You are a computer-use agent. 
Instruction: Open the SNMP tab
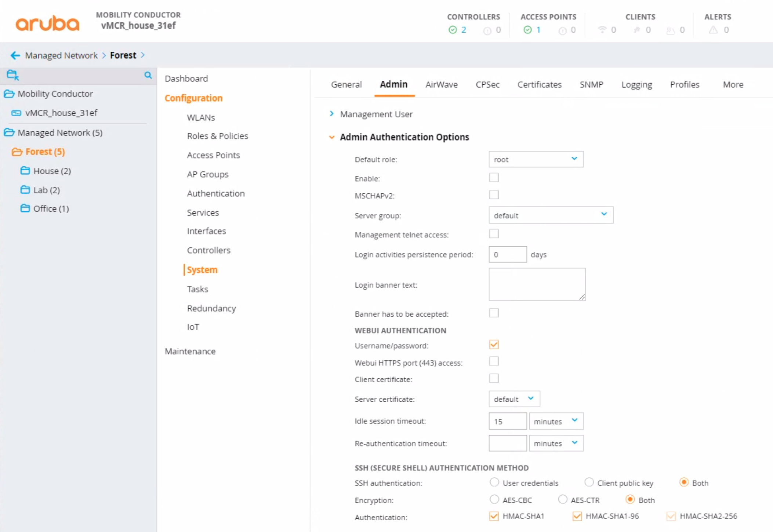(591, 84)
